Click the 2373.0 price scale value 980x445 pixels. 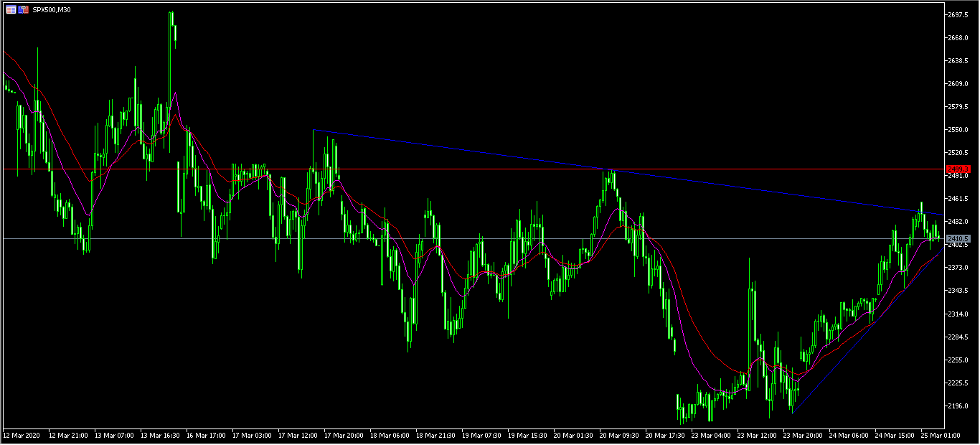[x=958, y=267]
